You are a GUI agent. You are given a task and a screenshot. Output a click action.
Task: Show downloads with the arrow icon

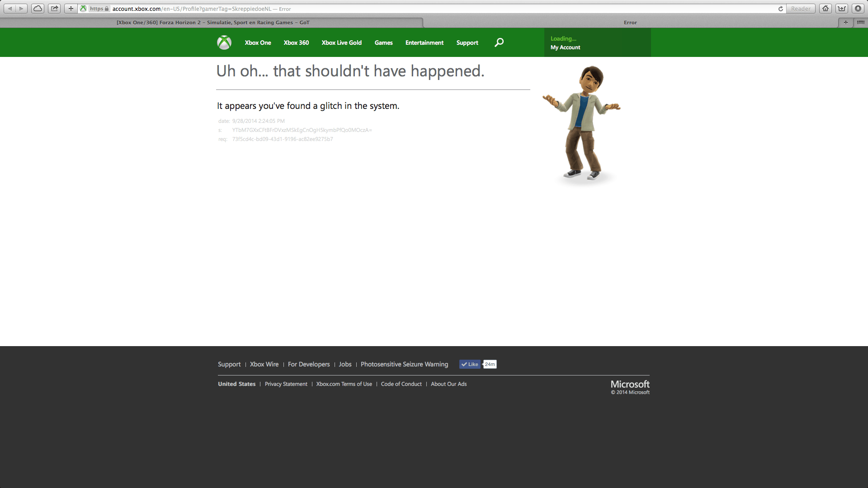(x=858, y=9)
